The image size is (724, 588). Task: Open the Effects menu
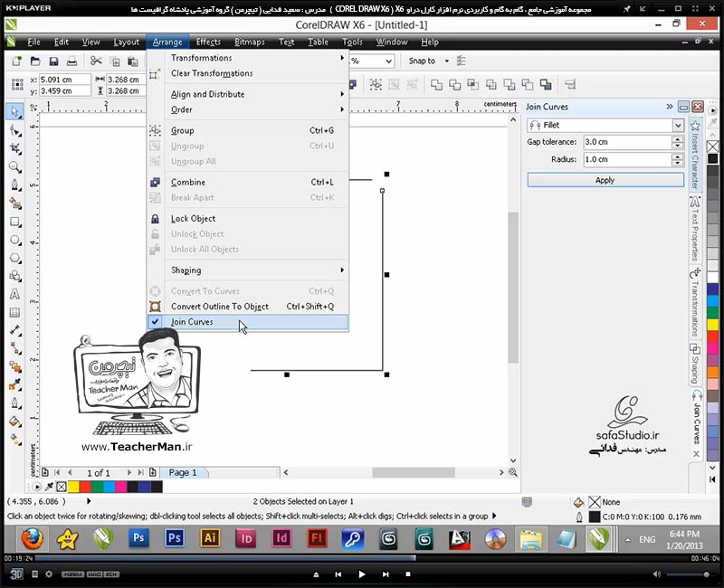pyautogui.click(x=208, y=42)
